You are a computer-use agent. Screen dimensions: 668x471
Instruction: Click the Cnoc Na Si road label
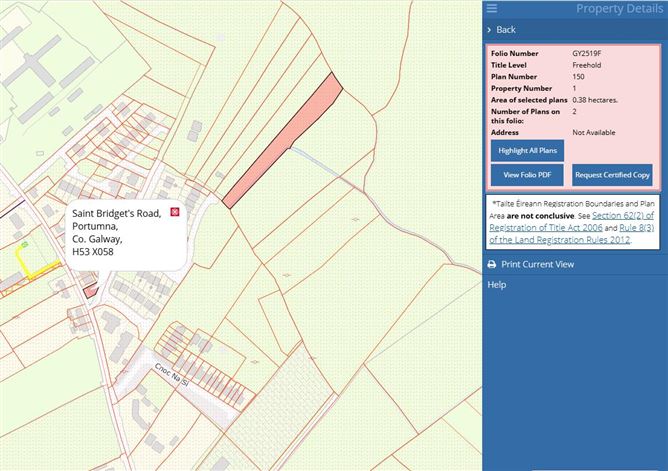171,375
